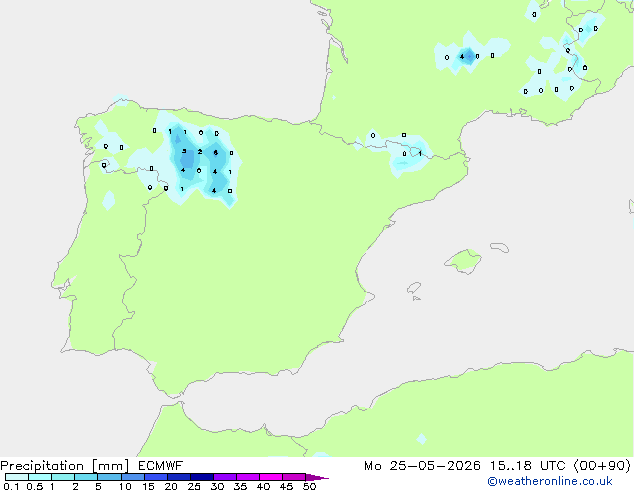634x490 pixels.
Task: Pick the 20–25 mm dark blue swatch
Action: 179,477
